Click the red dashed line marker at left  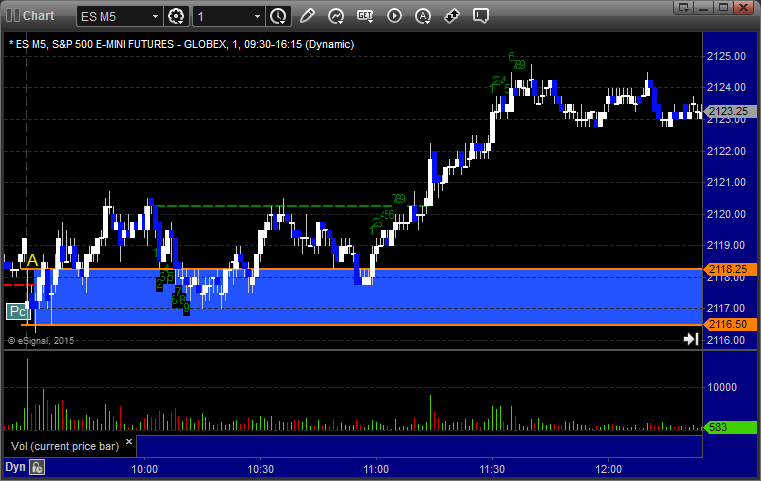pos(18,285)
